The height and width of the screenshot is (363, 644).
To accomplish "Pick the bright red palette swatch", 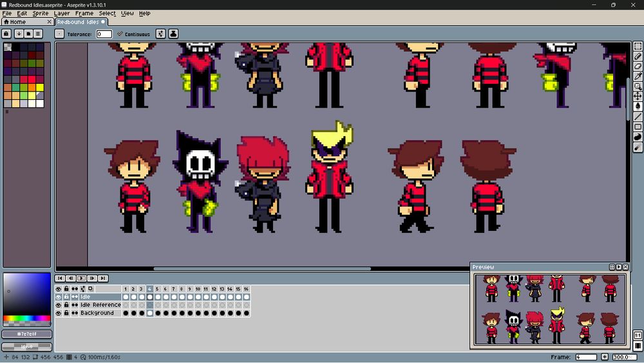I will point(32,79).
